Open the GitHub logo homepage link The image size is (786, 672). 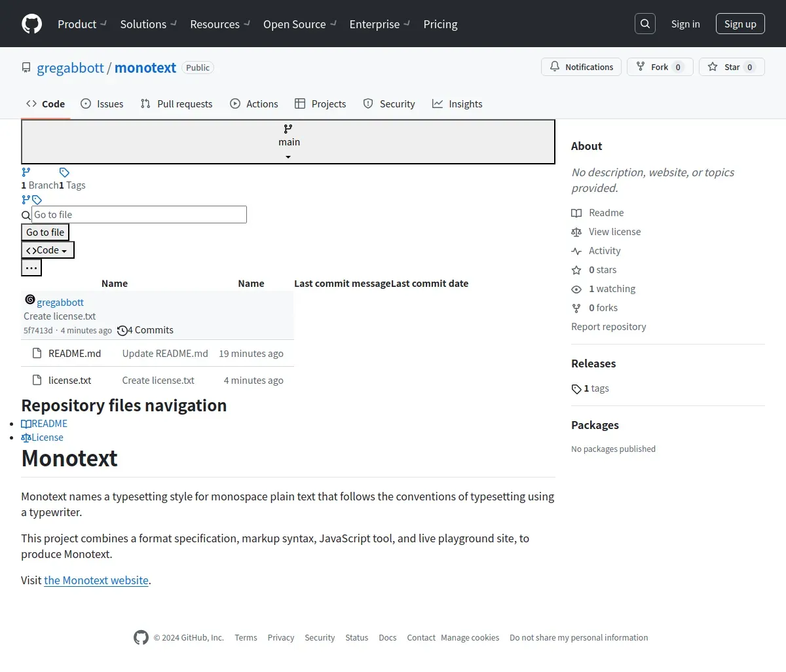click(31, 24)
